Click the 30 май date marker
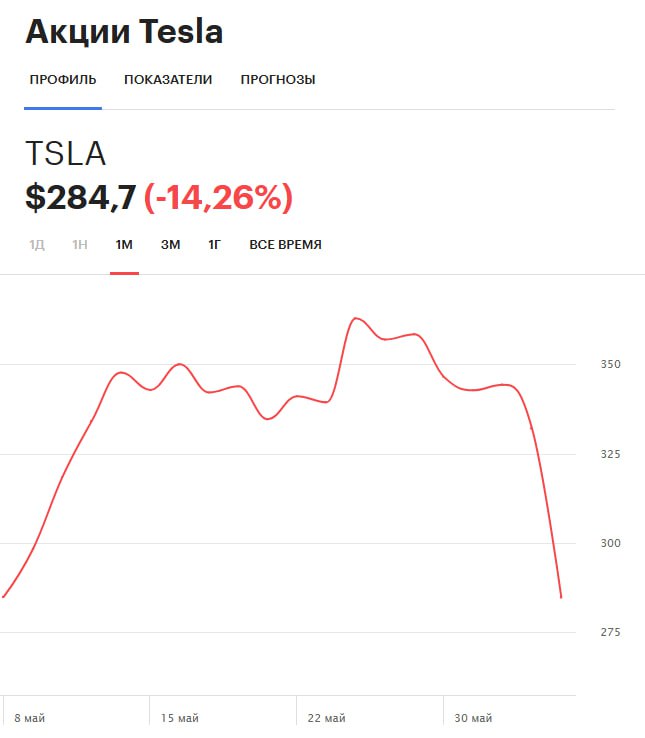Image resolution: width=645 pixels, height=738 pixels. click(x=473, y=718)
